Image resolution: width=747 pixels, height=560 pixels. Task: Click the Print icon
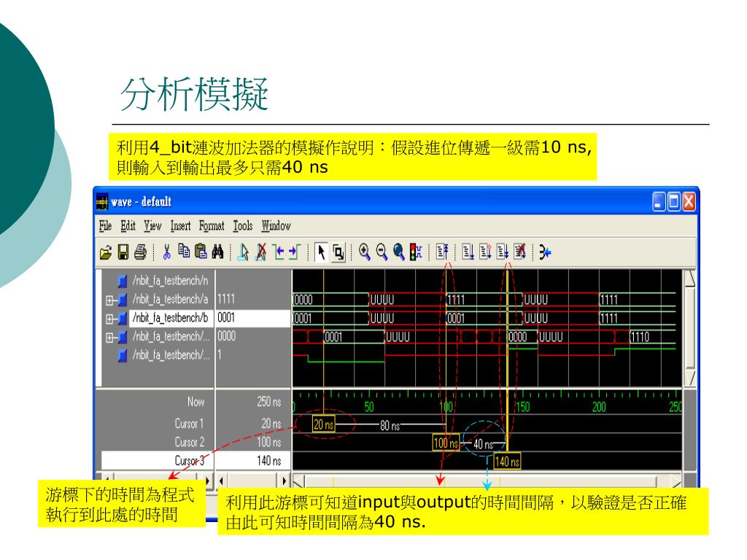point(140,252)
